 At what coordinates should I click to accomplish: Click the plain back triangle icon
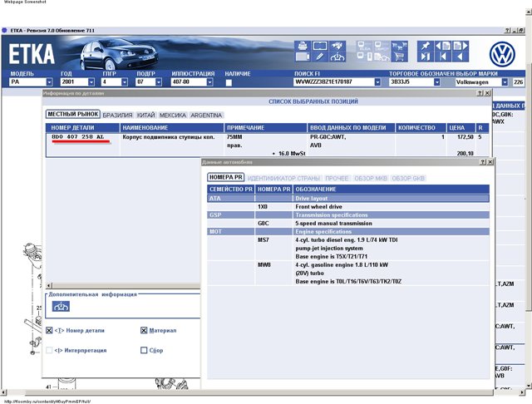point(461,57)
